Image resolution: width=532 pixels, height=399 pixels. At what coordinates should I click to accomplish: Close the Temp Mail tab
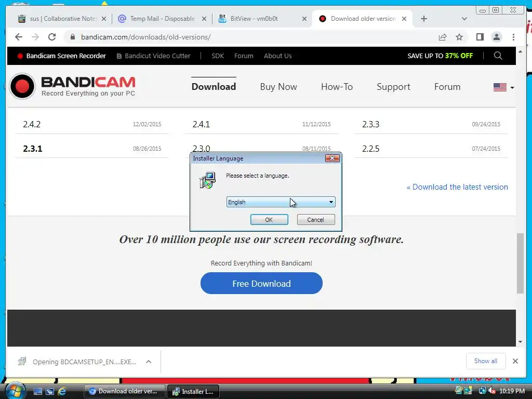click(x=204, y=19)
